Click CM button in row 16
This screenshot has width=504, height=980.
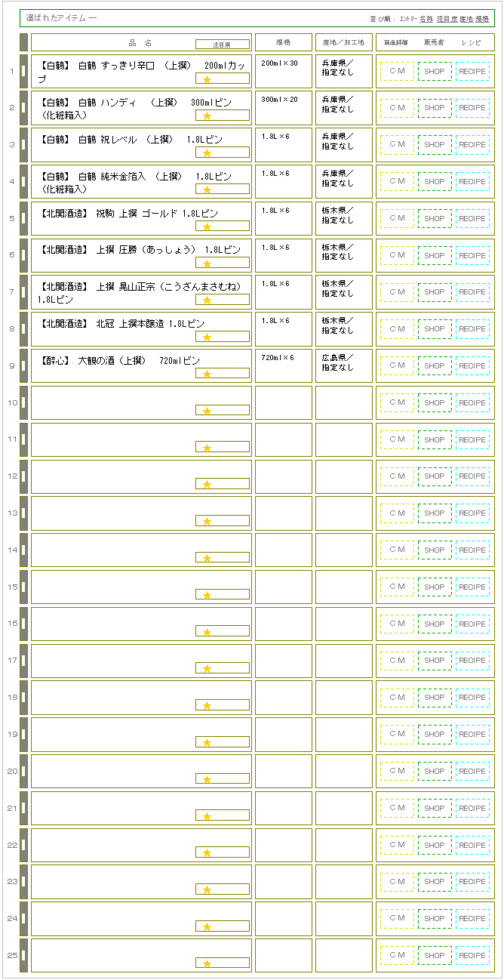point(397,624)
